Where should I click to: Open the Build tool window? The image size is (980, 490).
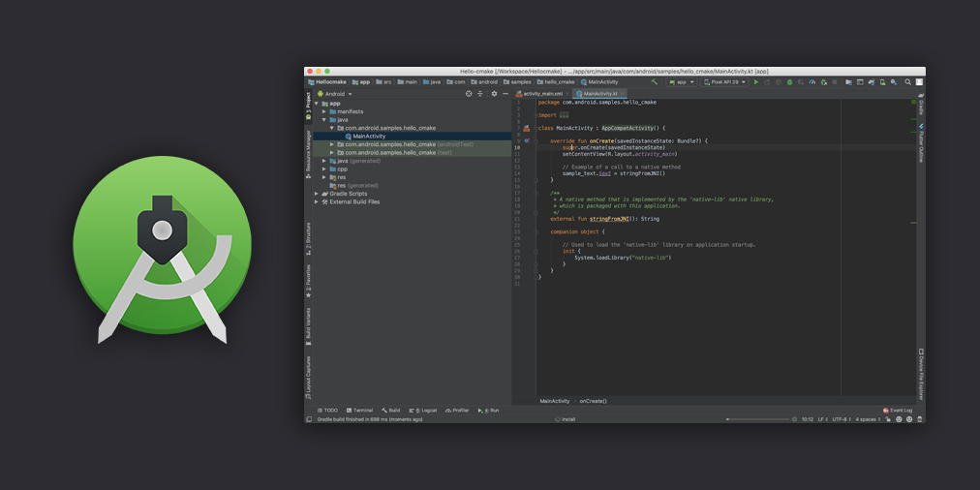(390, 411)
